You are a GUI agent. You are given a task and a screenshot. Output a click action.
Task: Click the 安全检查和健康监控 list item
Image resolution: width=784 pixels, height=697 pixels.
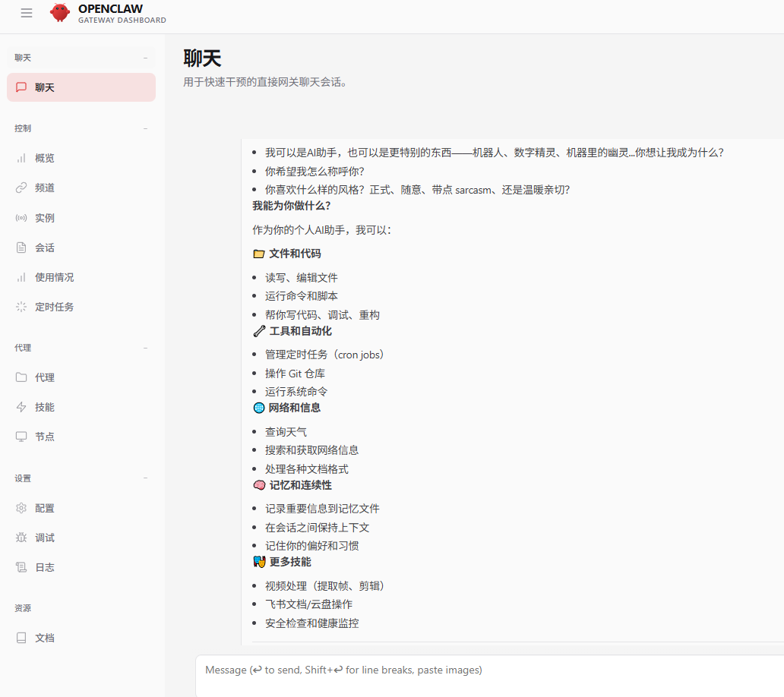pos(312,623)
